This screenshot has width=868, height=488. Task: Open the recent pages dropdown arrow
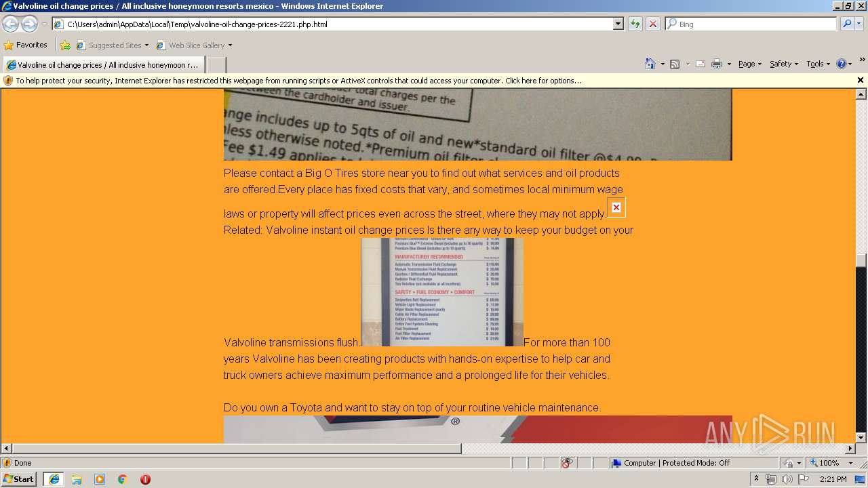tap(44, 24)
